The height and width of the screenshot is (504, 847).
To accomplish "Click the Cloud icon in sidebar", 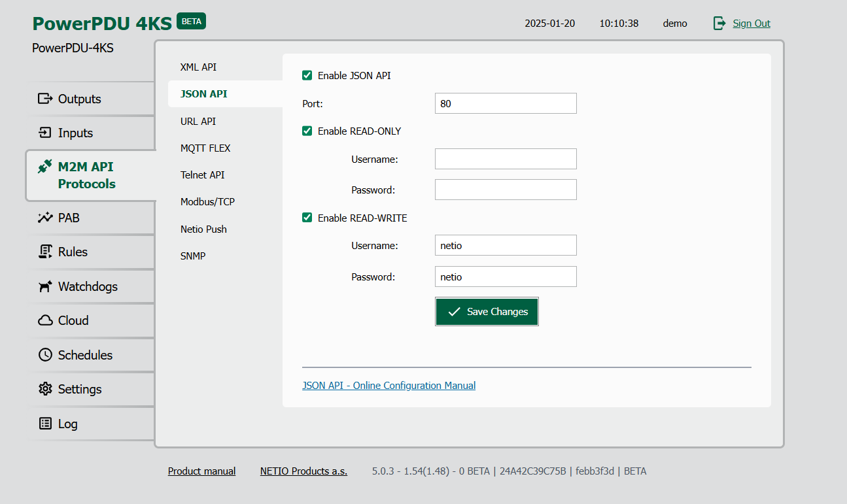I will tap(45, 320).
